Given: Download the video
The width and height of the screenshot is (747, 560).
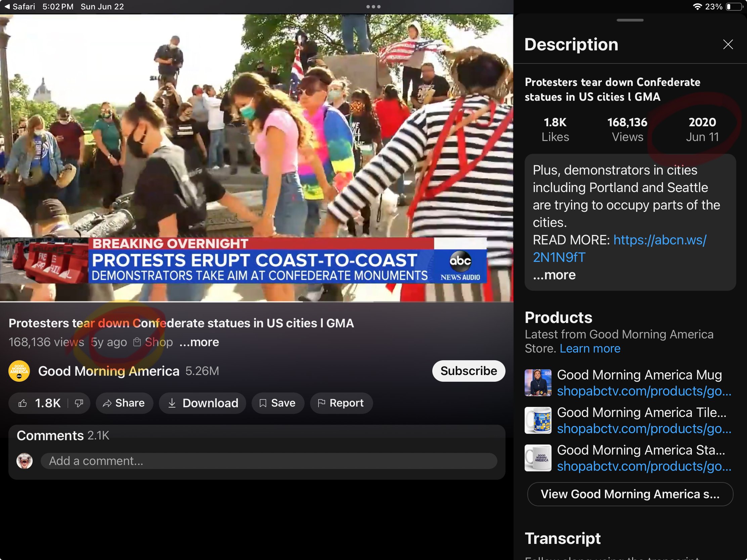Looking at the screenshot, I should [x=203, y=403].
